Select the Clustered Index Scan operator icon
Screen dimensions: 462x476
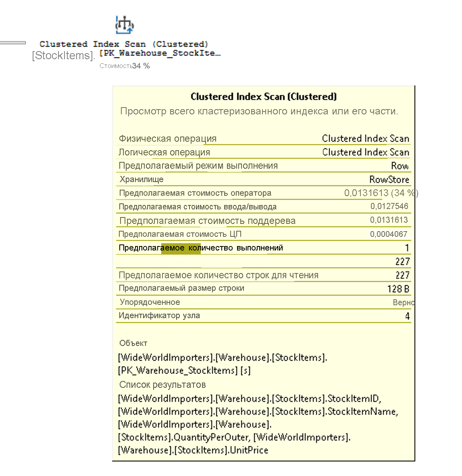point(124,25)
